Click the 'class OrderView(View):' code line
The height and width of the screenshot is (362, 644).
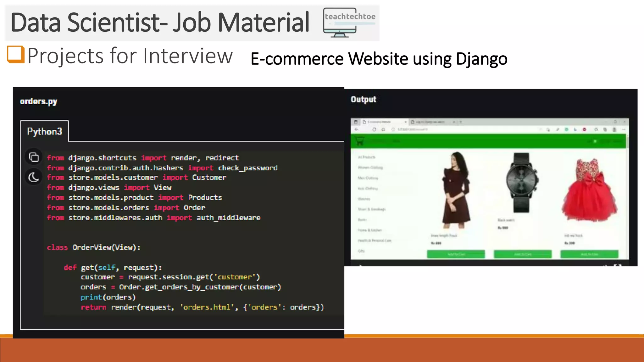click(93, 247)
